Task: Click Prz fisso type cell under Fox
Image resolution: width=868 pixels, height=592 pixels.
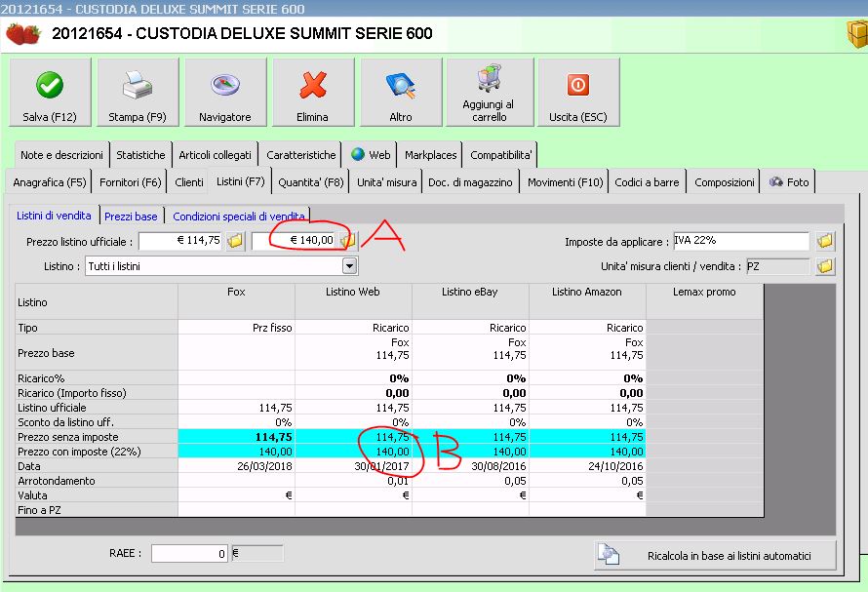Action: pos(236,328)
